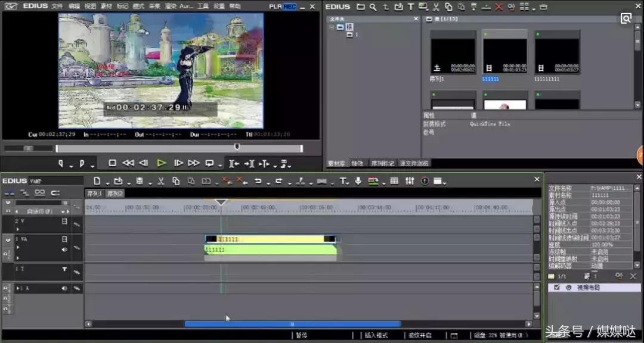Screen dimensions: 644x343
Task: Expand the 1 A audio track
Action: (18, 288)
